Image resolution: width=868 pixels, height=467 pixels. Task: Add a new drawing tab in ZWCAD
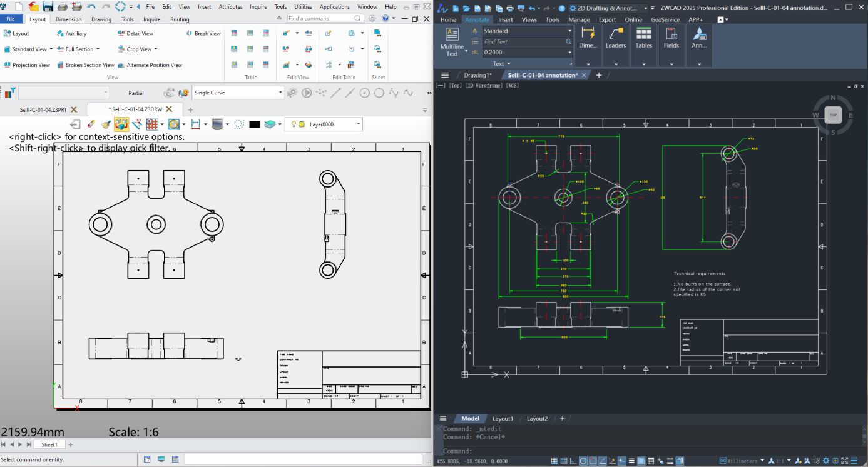point(598,75)
